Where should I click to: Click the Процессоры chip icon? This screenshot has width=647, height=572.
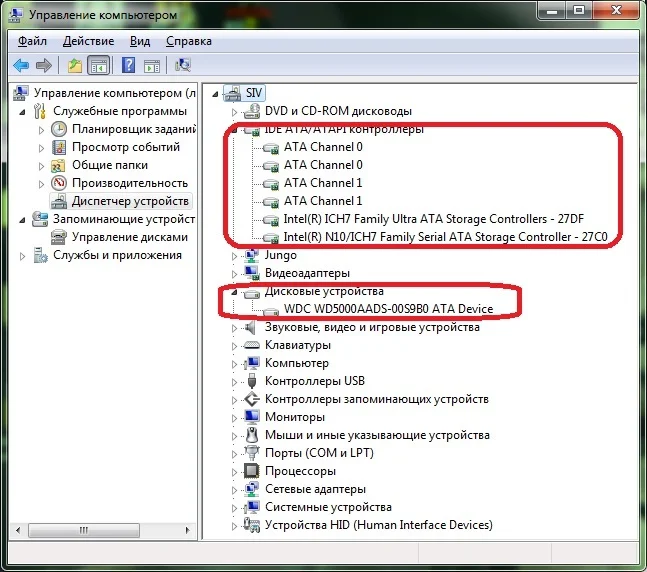pos(252,471)
